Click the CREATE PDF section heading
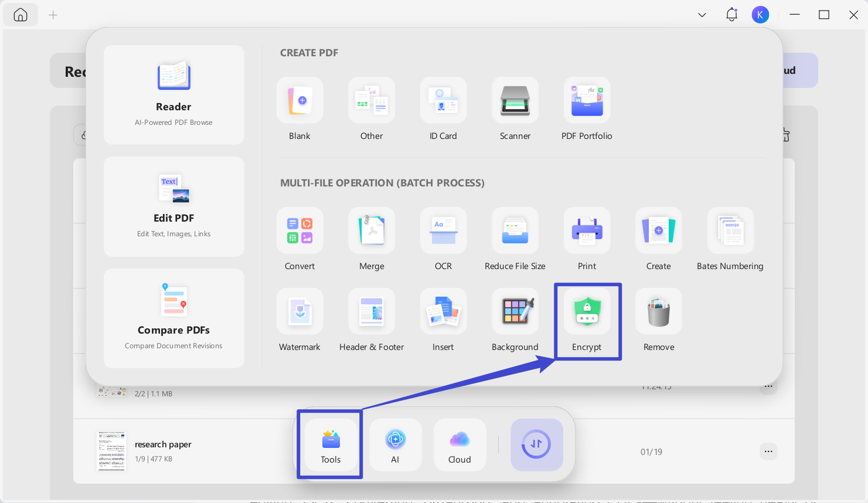Image resolution: width=868 pixels, height=503 pixels. pyautogui.click(x=309, y=53)
